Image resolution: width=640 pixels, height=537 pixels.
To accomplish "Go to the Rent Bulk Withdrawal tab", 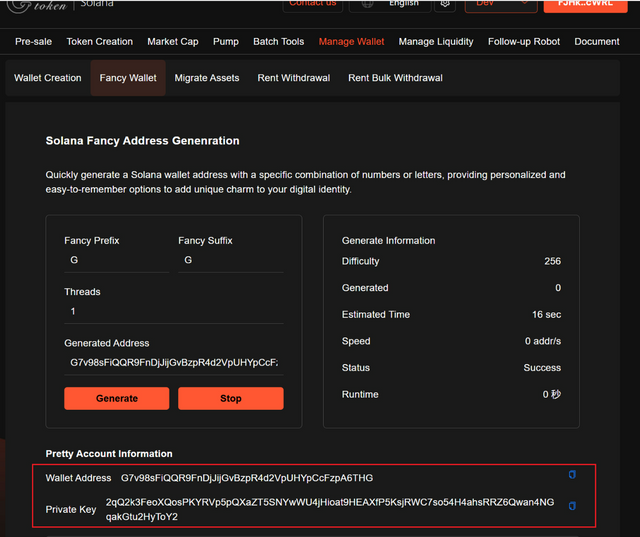I will [395, 78].
